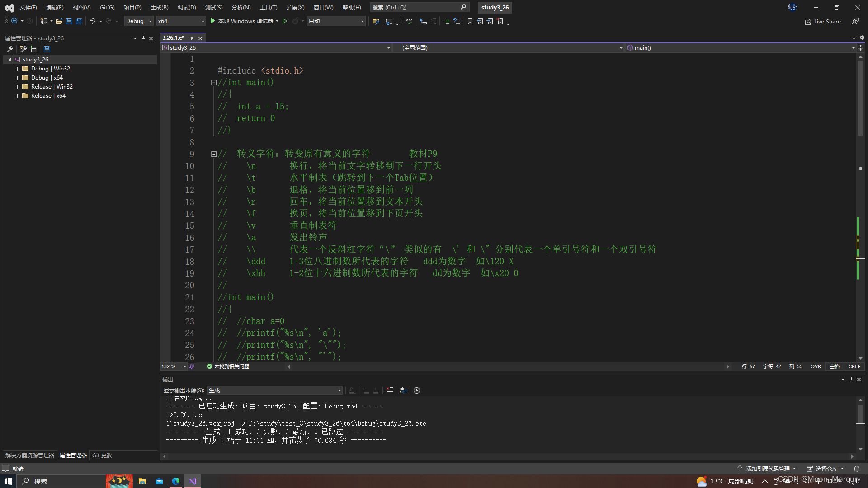Open the 132% zoom level control
The image size is (868, 488).
(173, 366)
